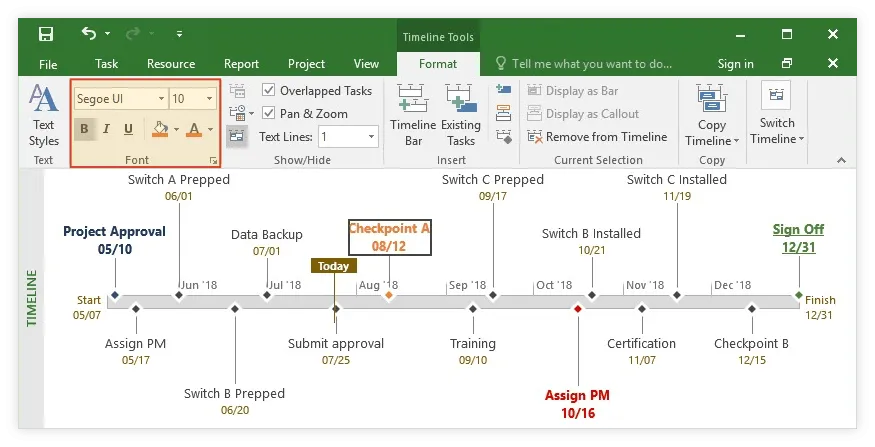The width and height of the screenshot is (875, 447).
Task: Uncheck the Overlapped Tasks checkbox
Action: tap(268, 91)
